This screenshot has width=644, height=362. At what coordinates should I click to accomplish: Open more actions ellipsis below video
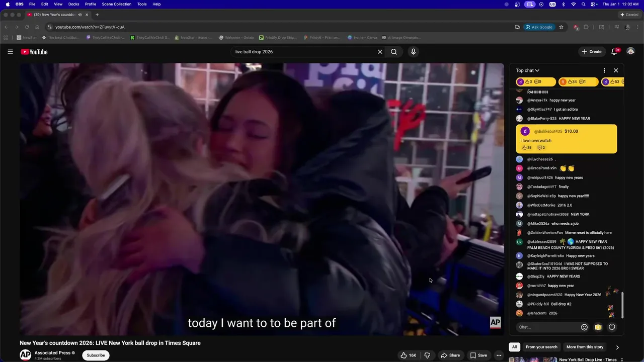click(499, 355)
